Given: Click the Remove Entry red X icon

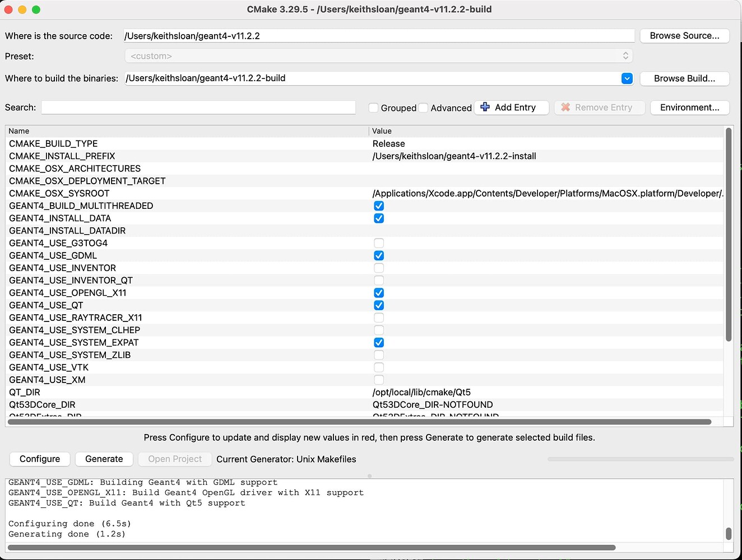Looking at the screenshot, I should click(x=565, y=107).
